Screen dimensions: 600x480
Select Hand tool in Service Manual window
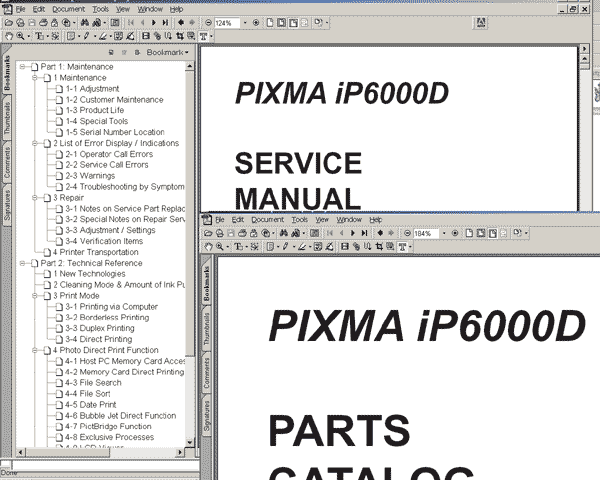coord(8,36)
